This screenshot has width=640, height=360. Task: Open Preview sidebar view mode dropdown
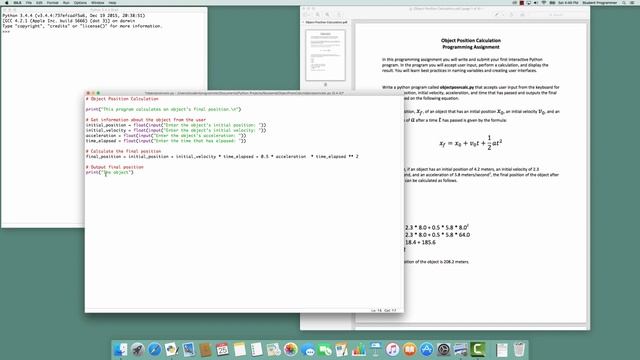pyautogui.click(x=307, y=15)
